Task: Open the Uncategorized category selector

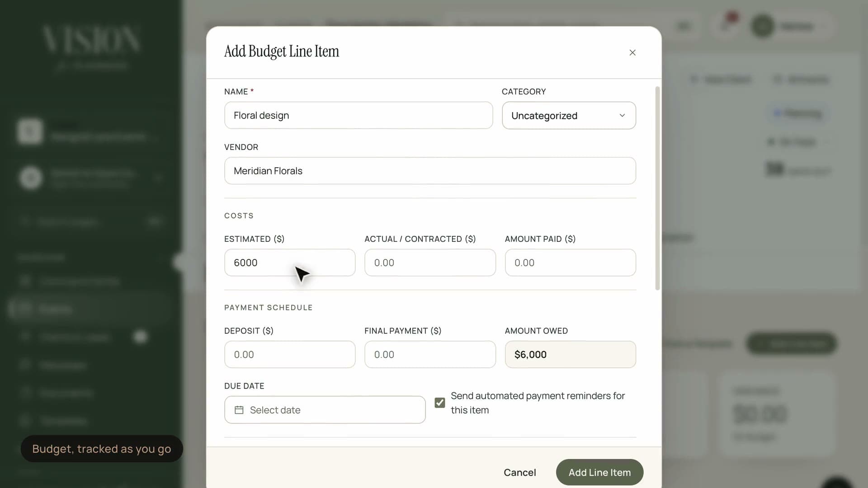Action: (x=569, y=116)
